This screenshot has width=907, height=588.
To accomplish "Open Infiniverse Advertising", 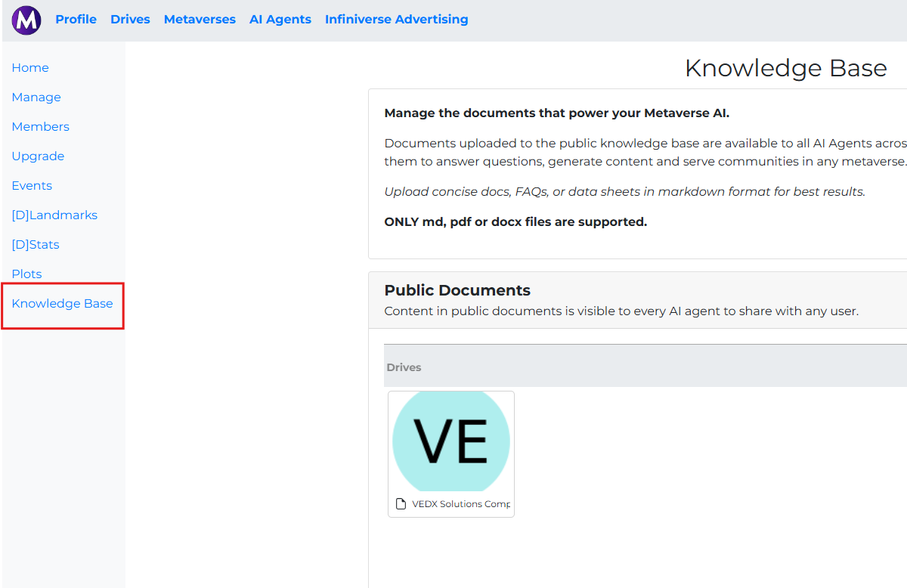I will coord(396,19).
